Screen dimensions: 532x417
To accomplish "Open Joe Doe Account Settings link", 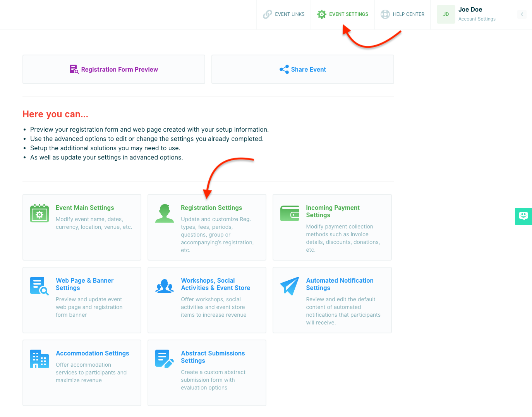I will [477, 19].
